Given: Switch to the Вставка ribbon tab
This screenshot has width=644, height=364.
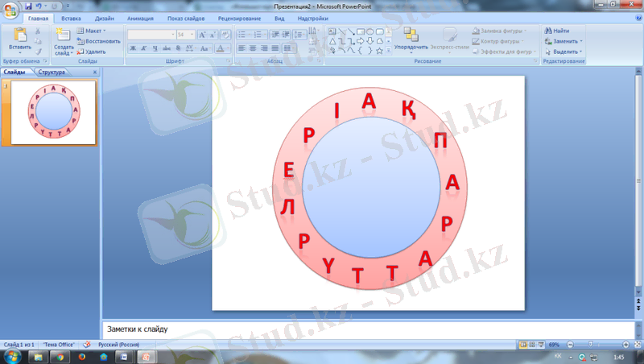Looking at the screenshot, I should tap(71, 18).
